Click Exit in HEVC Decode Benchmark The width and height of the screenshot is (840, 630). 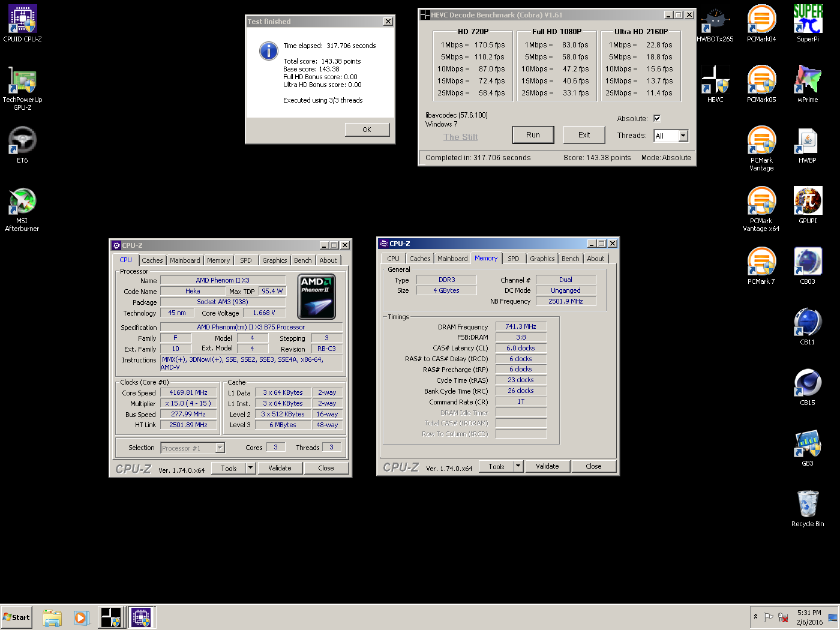point(584,135)
